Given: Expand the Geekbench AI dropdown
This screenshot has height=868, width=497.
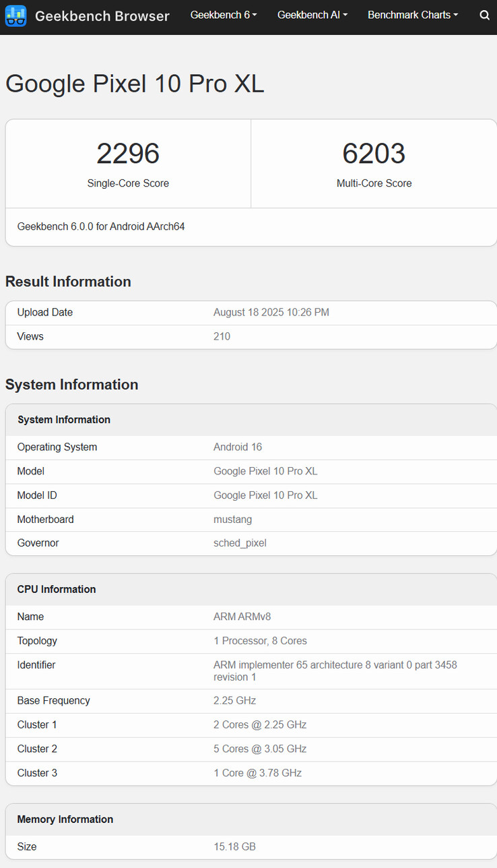Looking at the screenshot, I should coord(312,15).
